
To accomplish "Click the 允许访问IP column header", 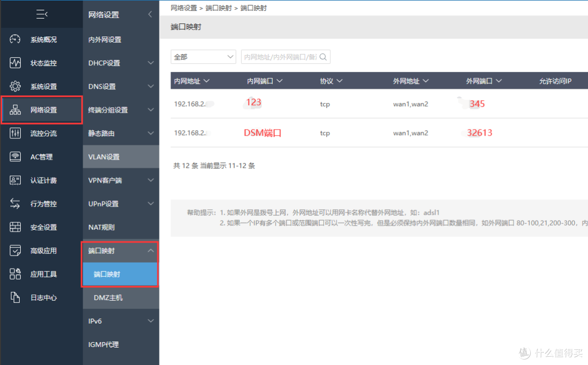I will [x=555, y=81].
